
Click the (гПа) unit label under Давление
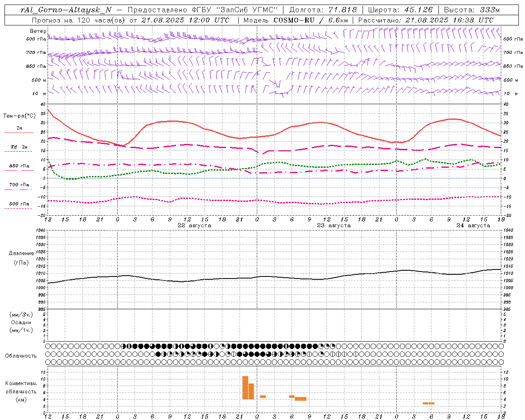tap(21, 263)
